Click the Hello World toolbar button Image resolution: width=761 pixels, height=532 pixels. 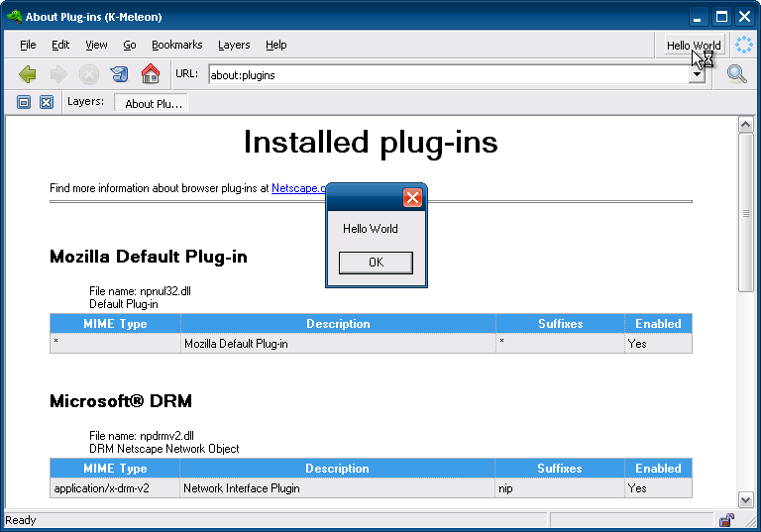[x=693, y=46]
